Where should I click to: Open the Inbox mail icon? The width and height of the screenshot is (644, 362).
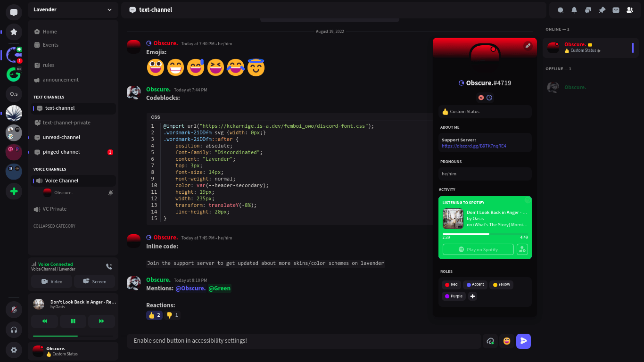point(616,10)
